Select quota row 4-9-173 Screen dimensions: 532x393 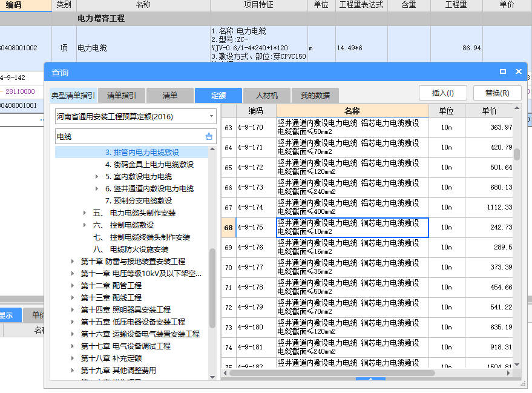click(x=367, y=187)
